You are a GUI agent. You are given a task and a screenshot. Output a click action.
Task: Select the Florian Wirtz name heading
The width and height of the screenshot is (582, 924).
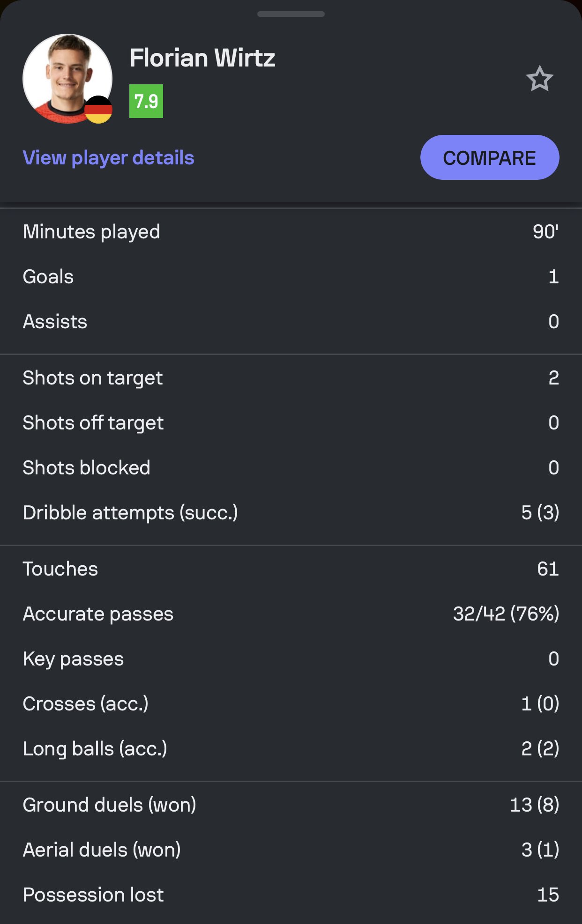point(202,58)
